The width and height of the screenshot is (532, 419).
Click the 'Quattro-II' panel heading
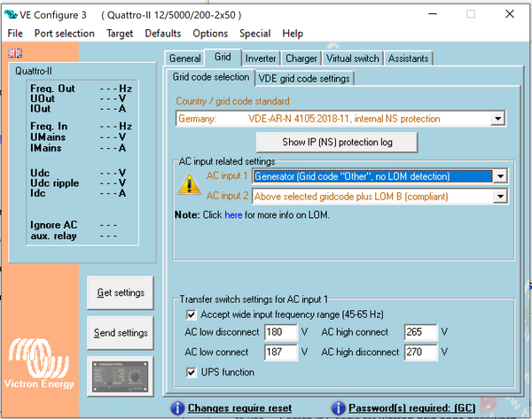34,71
